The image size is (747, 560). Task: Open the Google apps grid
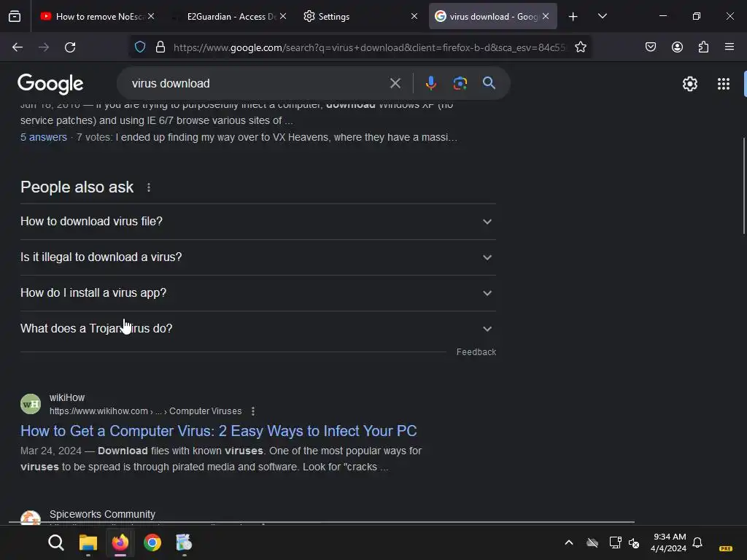[x=723, y=84]
